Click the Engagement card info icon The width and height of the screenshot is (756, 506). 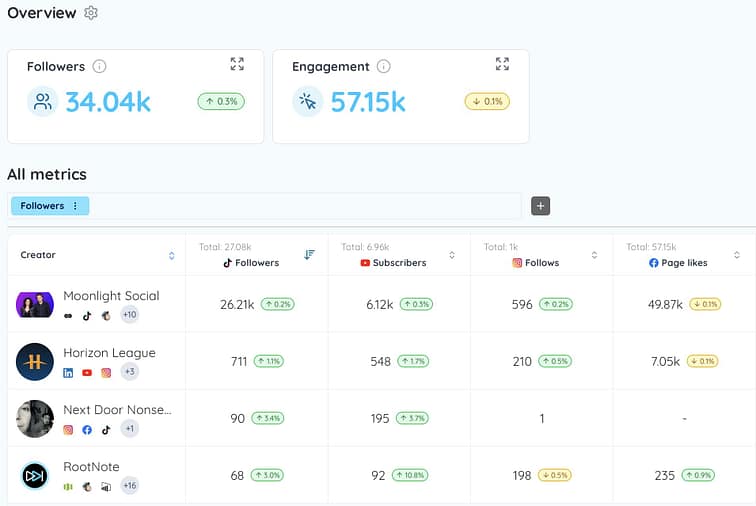click(x=384, y=67)
